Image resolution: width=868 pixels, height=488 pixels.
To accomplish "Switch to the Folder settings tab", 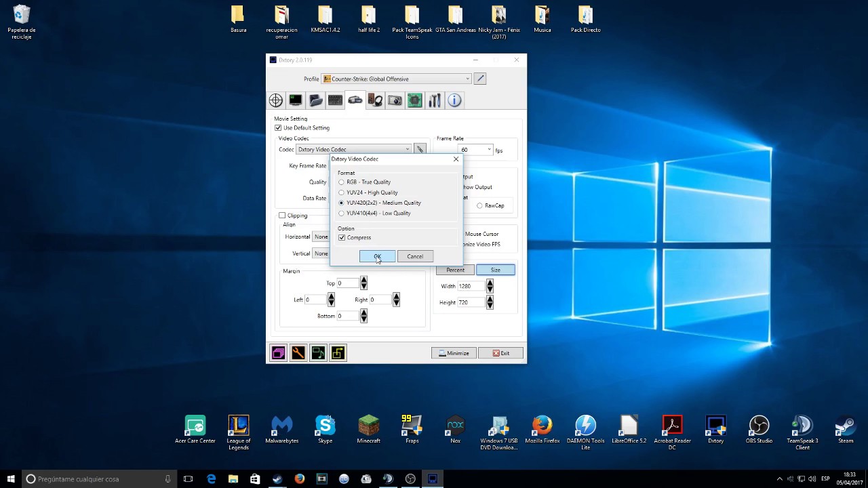I will [x=315, y=100].
